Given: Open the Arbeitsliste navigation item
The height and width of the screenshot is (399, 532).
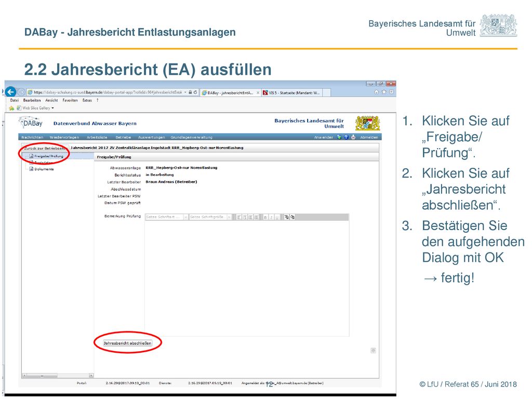Looking at the screenshot, I should point(97,137).
